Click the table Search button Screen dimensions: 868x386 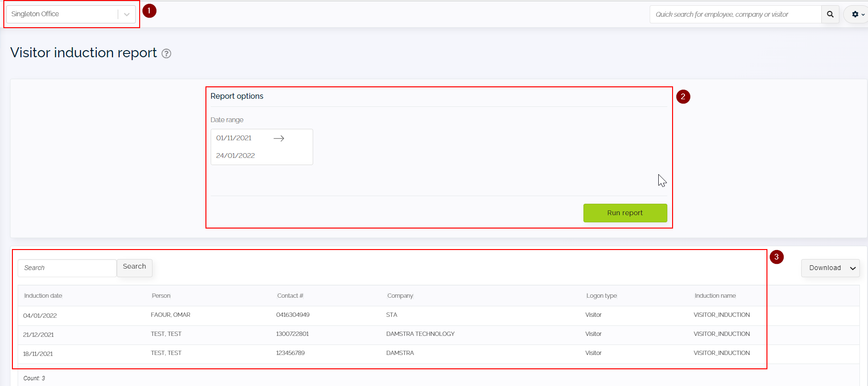[x=134, y=267]
